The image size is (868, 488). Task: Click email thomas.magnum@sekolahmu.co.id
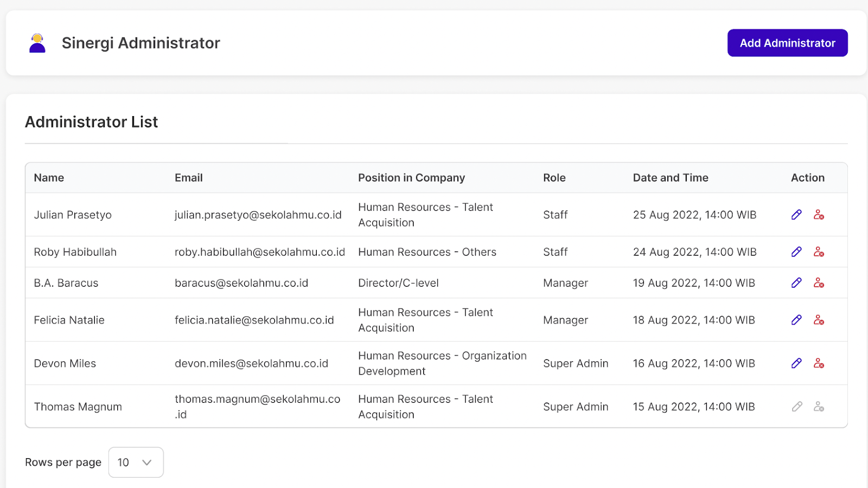[258, 407]
